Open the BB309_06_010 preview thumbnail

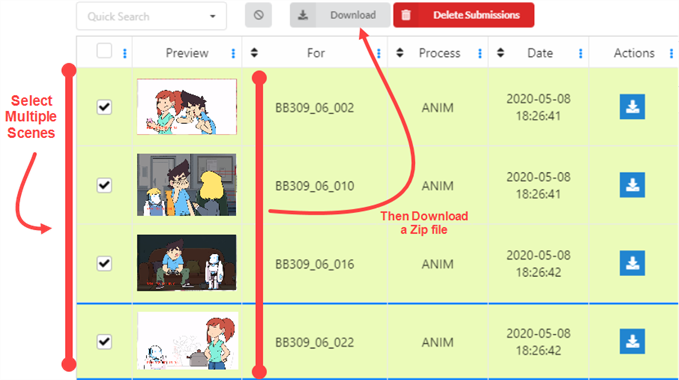(x=187, y=185)
